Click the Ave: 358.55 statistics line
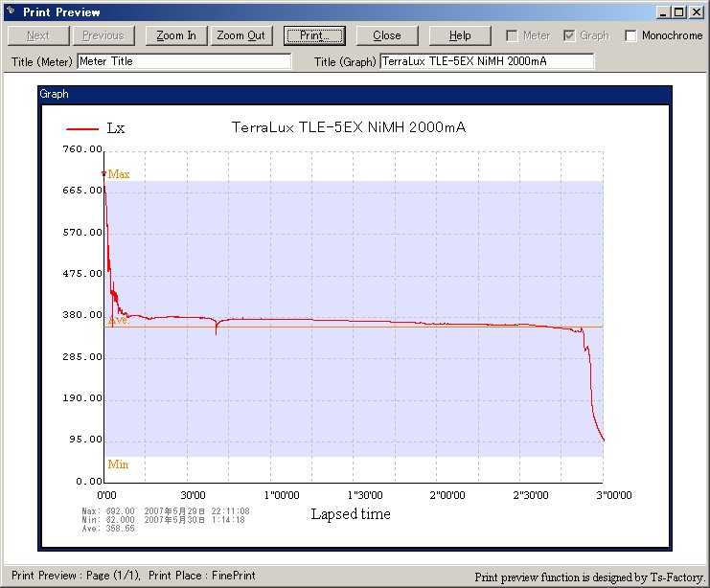This screenshot has height=588, width=710. (108, 529)
